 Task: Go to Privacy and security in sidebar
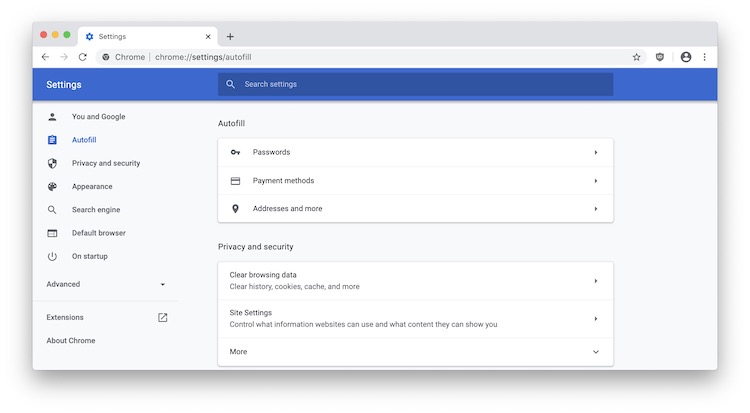coord(106,163)
